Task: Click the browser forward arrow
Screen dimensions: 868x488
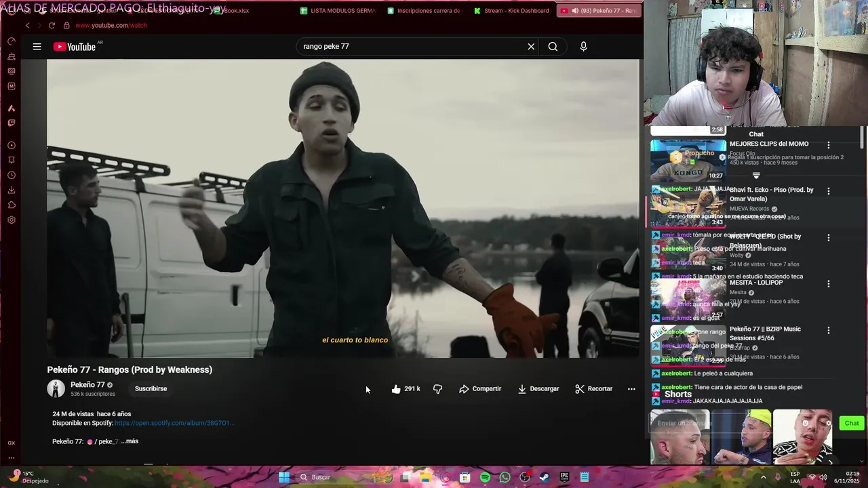Action: [x=39, y=26]
